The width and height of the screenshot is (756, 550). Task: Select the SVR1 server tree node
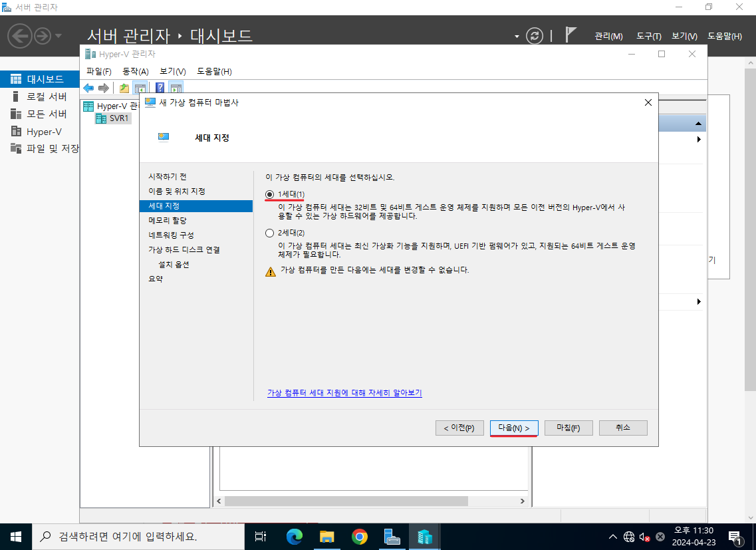pyautogui.click(x=113, y=118)
